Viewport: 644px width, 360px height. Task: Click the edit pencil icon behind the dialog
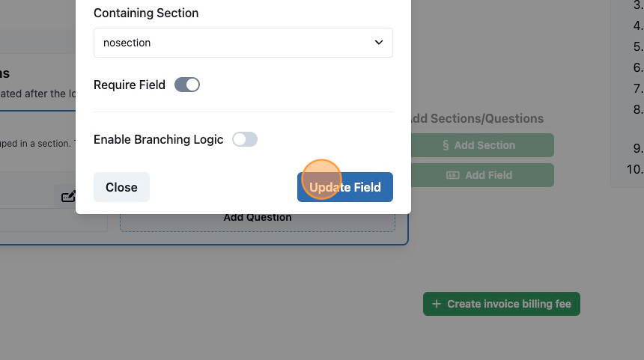pyautogui.click(x=67, y=197)
